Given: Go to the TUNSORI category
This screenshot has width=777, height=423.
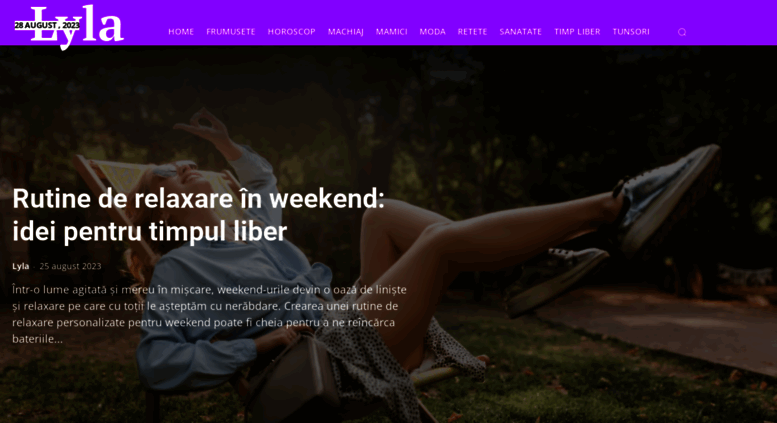Looking at the screenshot, I should (631, 32).
